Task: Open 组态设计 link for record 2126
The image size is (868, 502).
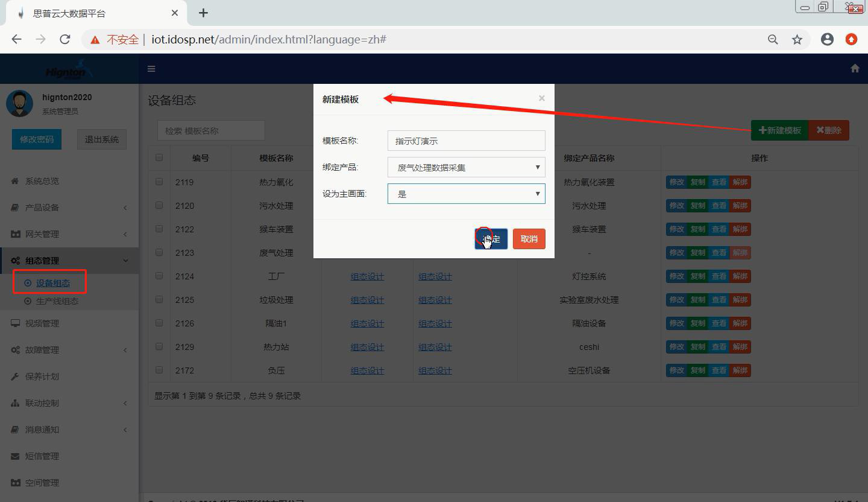Action: click(367, 323)
